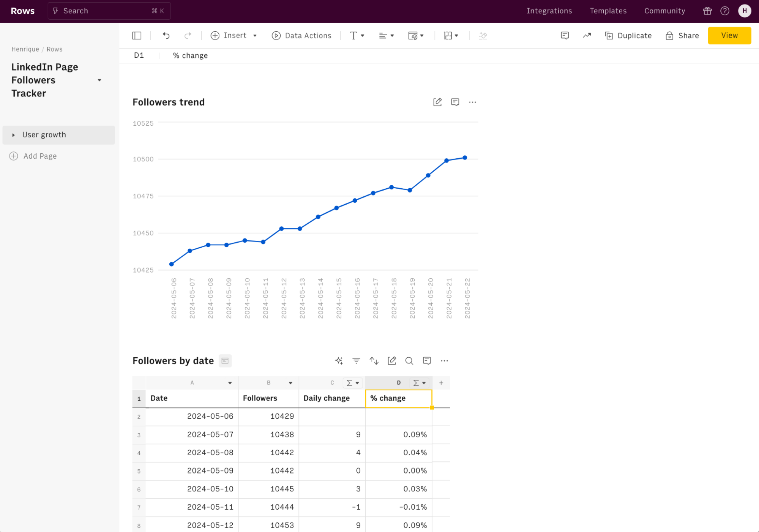
Task: Expand the Σ formula menu on column C
Action: [x=352, y=382]
